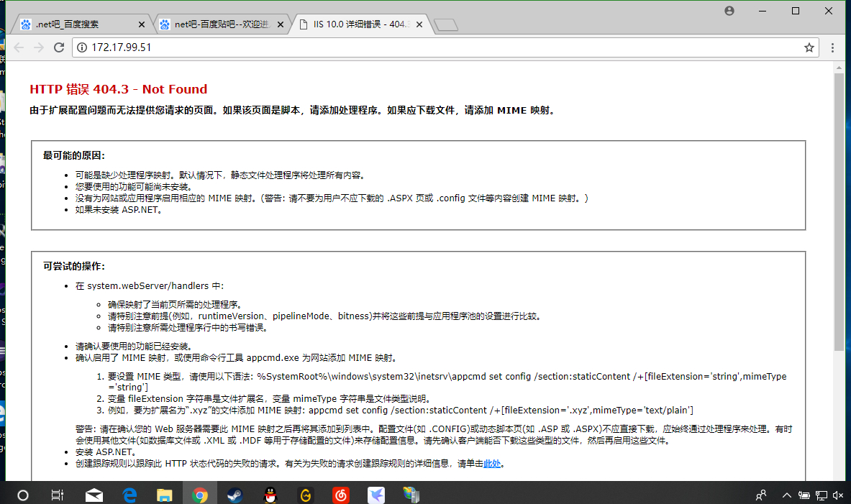Open the blue bird app on taskbar
This screenshot has height=504, width=851.
pyautogui.click(x=376, y=495)
